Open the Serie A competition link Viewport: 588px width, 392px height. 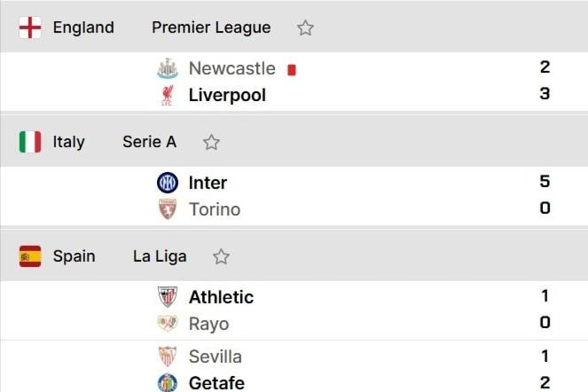(149, 142)
